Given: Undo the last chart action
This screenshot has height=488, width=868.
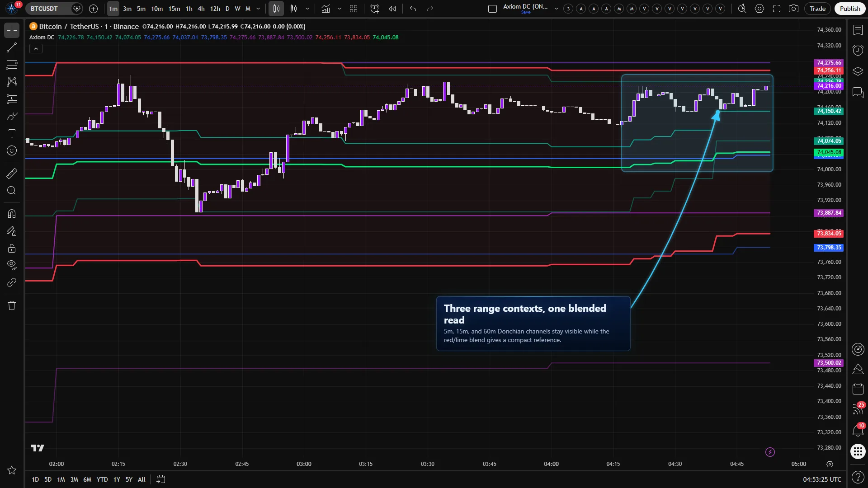Looking at the screenshot, I should pyautogui.click(x=413, y=9).
